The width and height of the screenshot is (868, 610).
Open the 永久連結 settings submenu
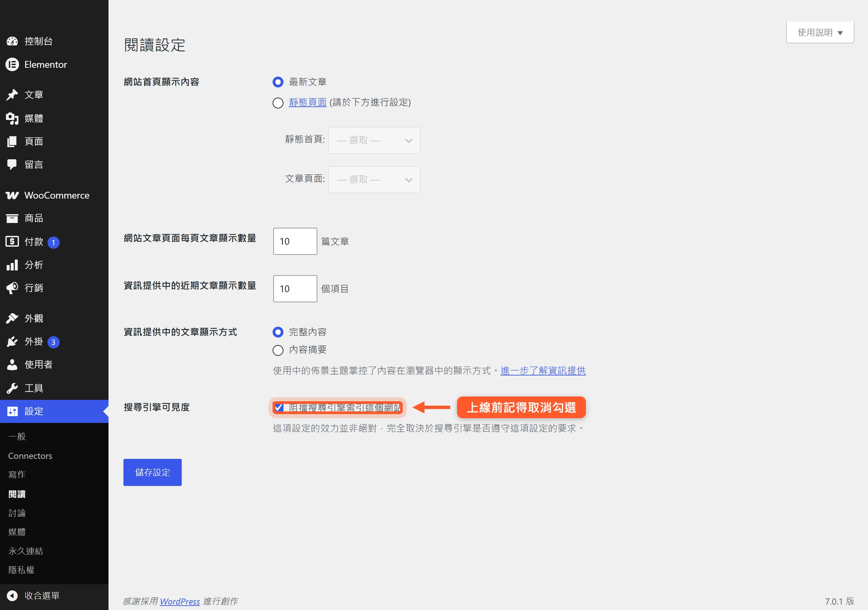pos(26,551)
